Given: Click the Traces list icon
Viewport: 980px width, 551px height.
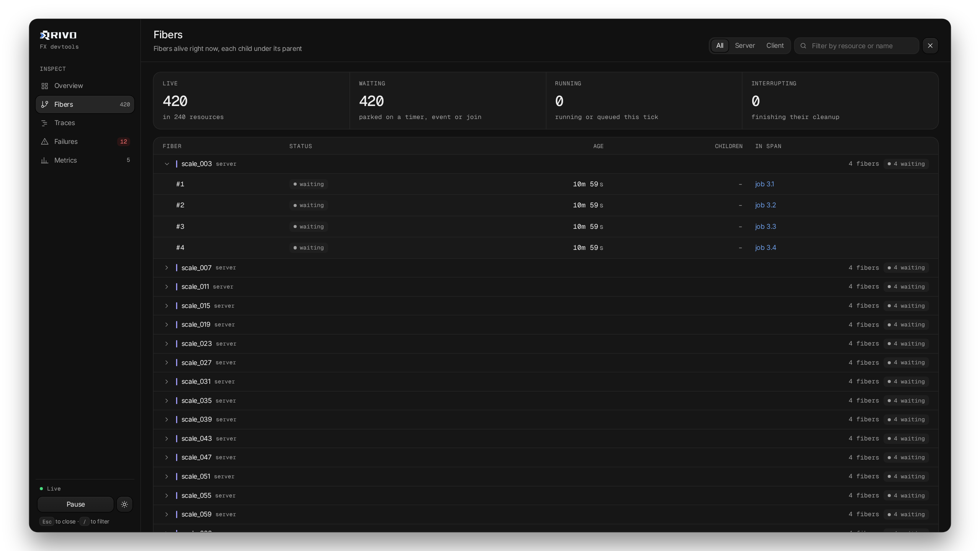Looking at the screenshot, I should pos(45,123).
